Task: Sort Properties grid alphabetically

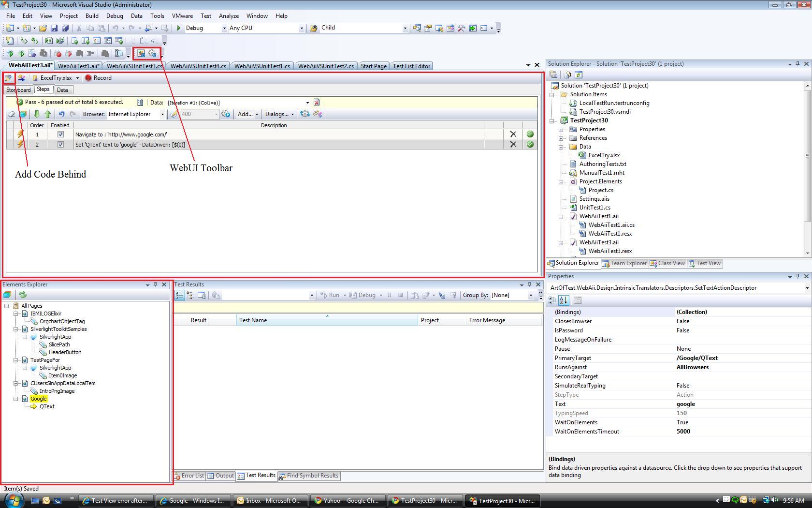Action: coord(563,300)
